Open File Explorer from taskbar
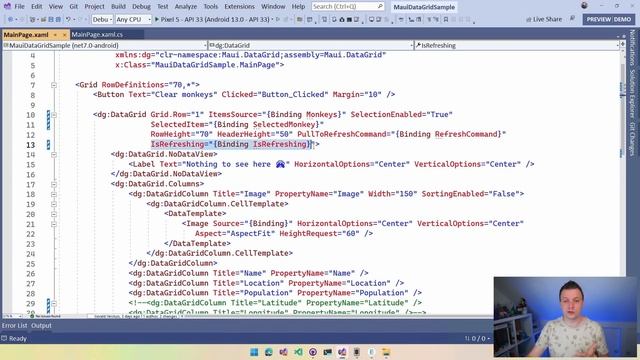 click(x=386, y=352)
